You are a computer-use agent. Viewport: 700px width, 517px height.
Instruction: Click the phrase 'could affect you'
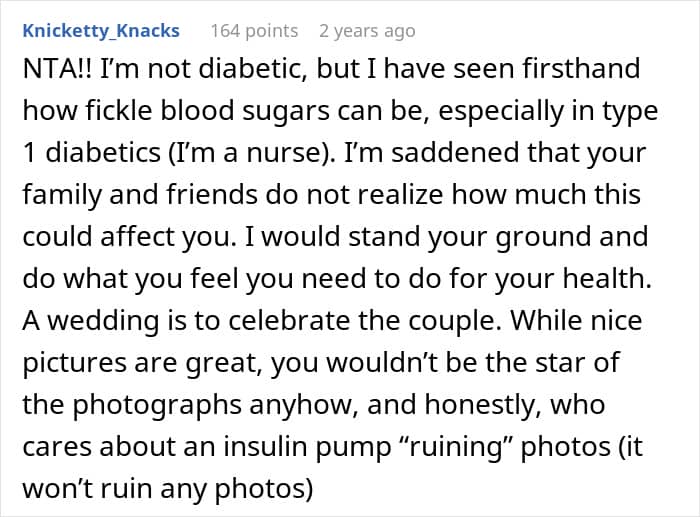tap(125, 236)
